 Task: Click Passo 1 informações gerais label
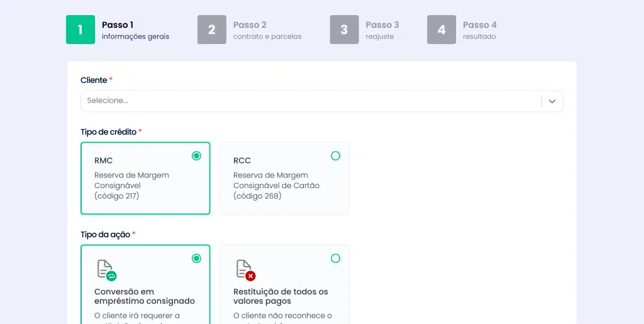[135, 30]
